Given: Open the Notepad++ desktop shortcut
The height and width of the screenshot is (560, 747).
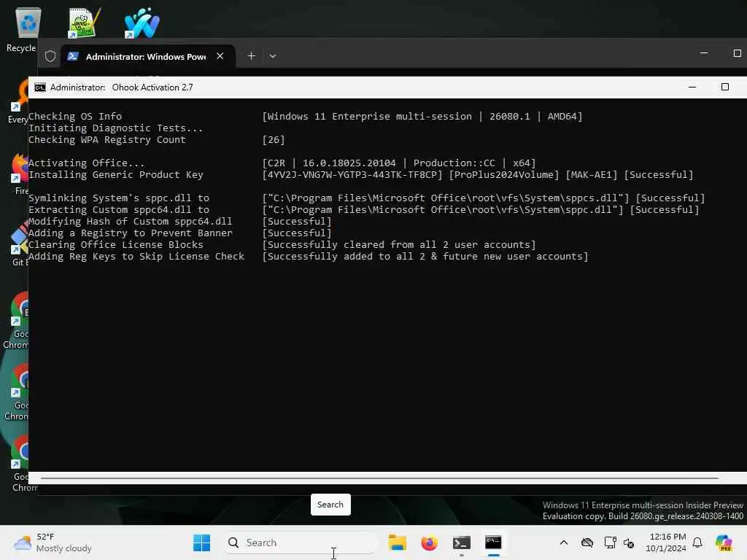Looking at the screenshot, I should tap(84, 23).
